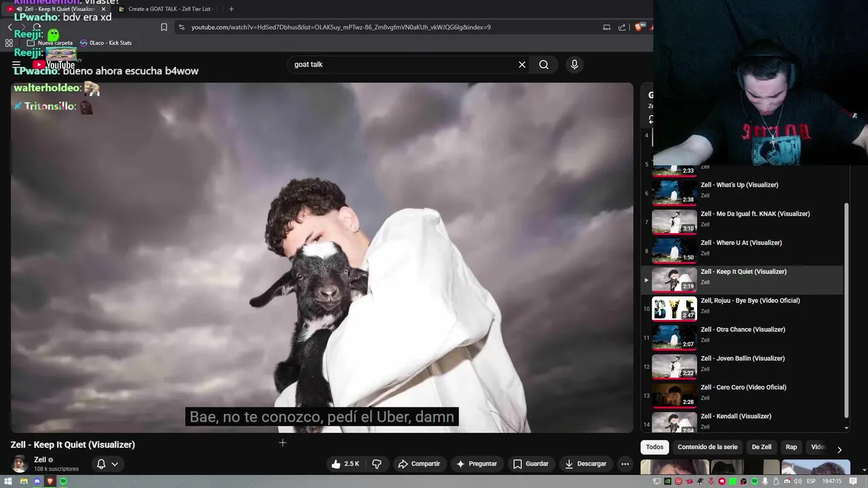
Task: Click on the playing video area
Action: (321, 258)
